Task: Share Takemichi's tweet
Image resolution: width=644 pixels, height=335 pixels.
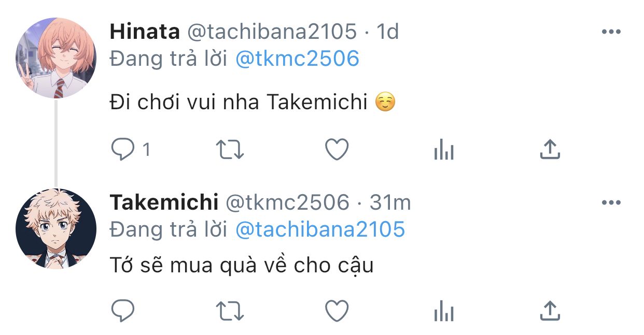Action: point(550,310)
